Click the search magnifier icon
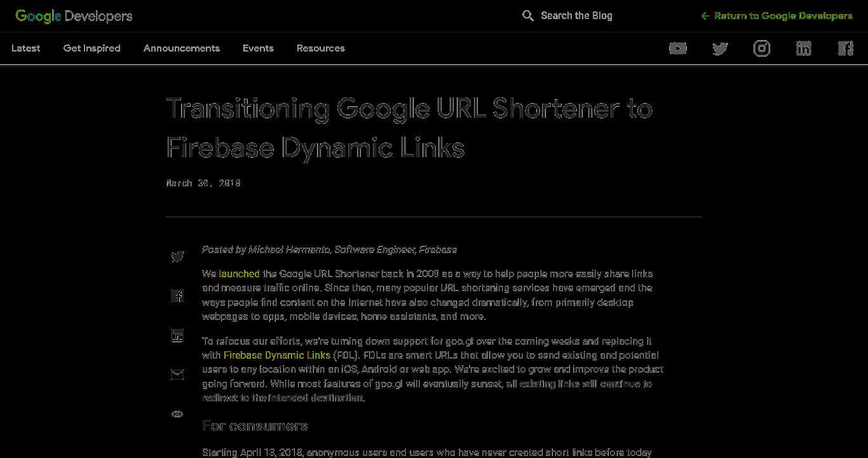 (528, 16)
